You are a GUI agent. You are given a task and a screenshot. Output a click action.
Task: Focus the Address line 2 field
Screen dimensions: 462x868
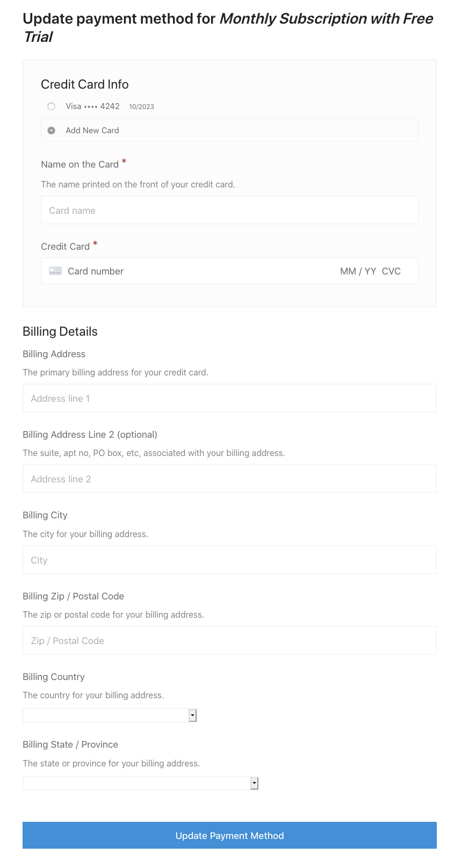point(229,479)
